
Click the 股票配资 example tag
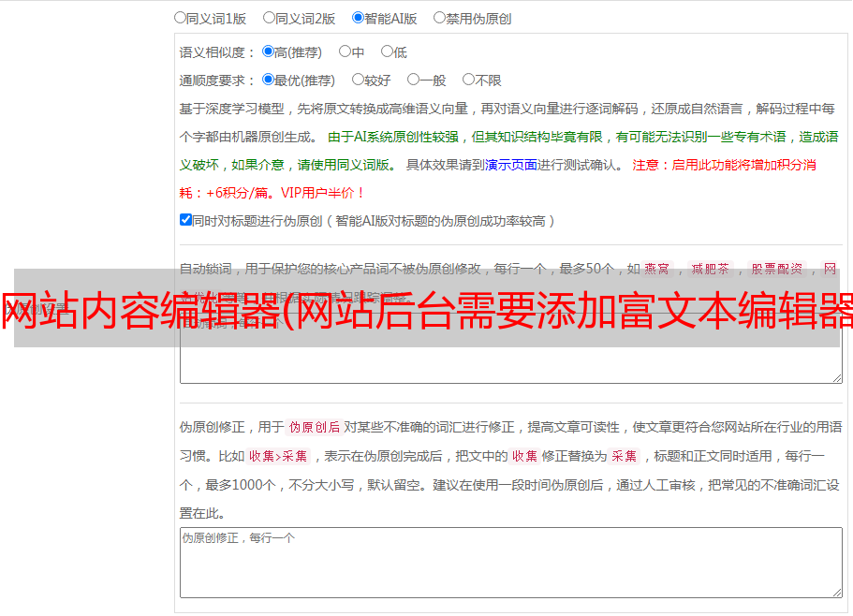(776, 269)
